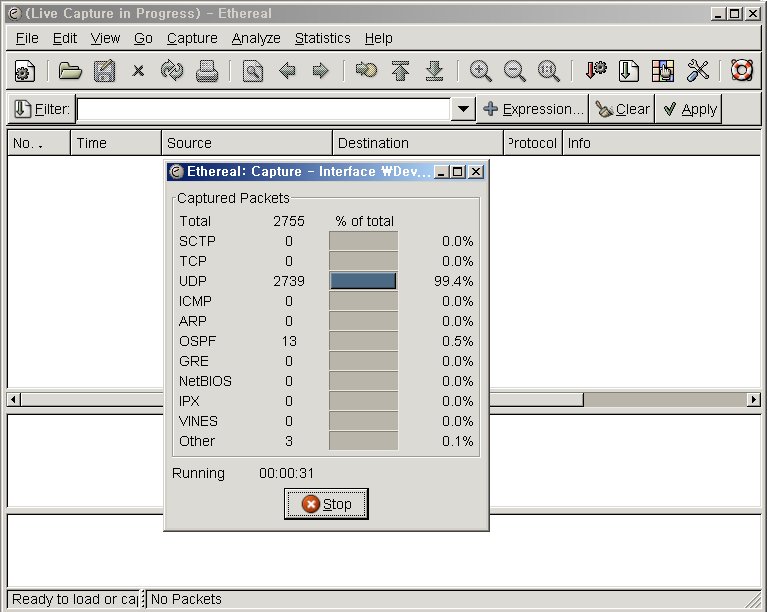Image resolution: width=767 pixels, height=612 pixels.
Task: Apply the display filter
Action: pos(689,109)
